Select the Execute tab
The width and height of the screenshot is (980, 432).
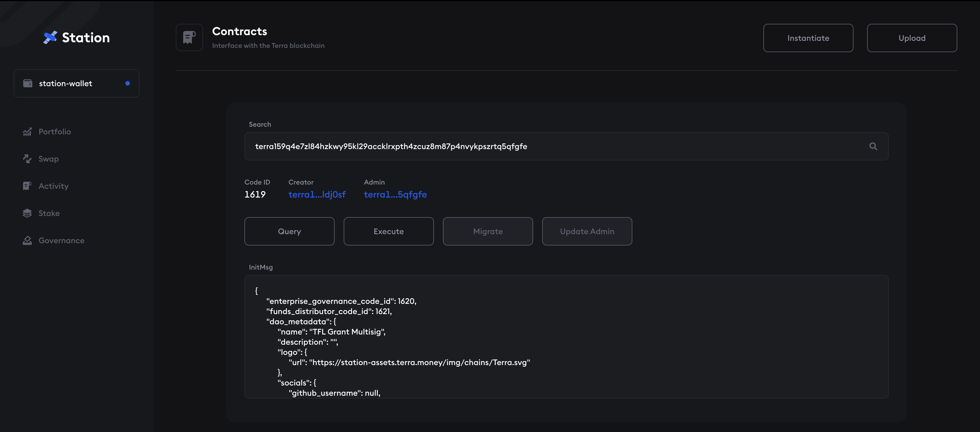[389, 231]
